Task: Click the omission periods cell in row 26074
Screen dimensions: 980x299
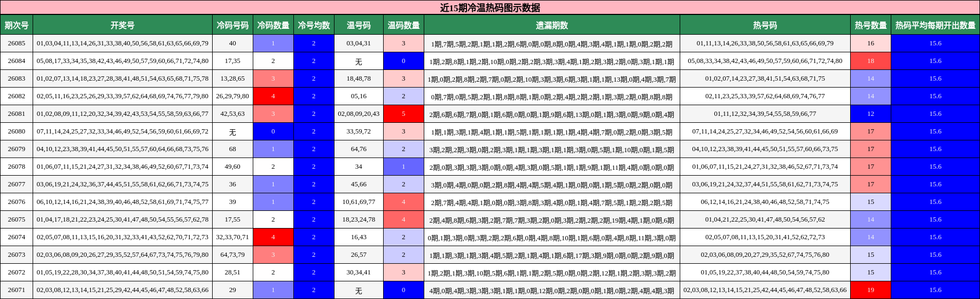Action: [x=552, y=237]
